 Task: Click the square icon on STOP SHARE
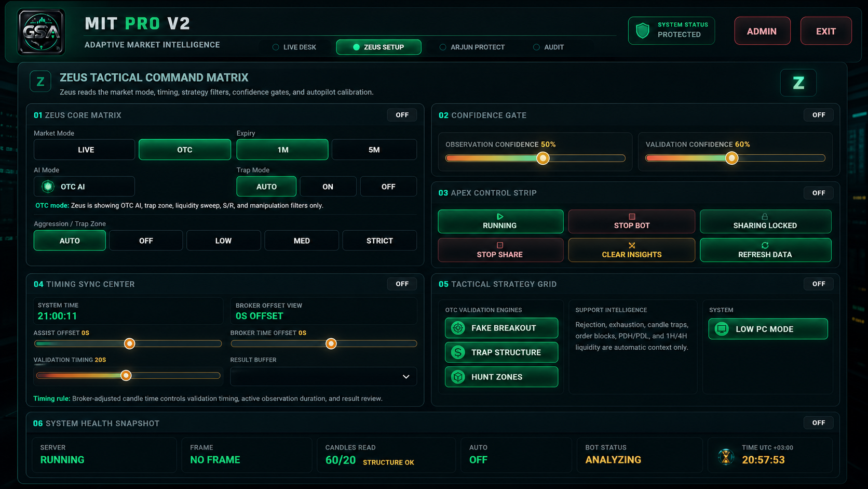(x=500, y=245)
